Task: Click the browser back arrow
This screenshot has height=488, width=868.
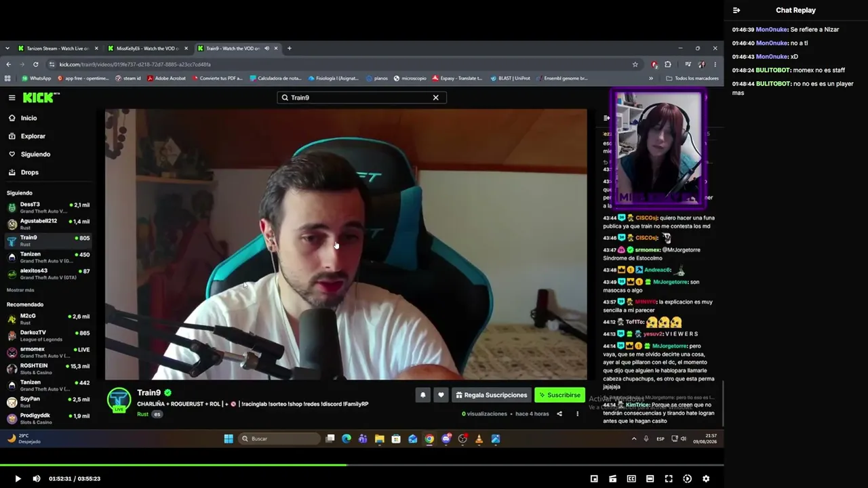Action: (x=9, y=64)
